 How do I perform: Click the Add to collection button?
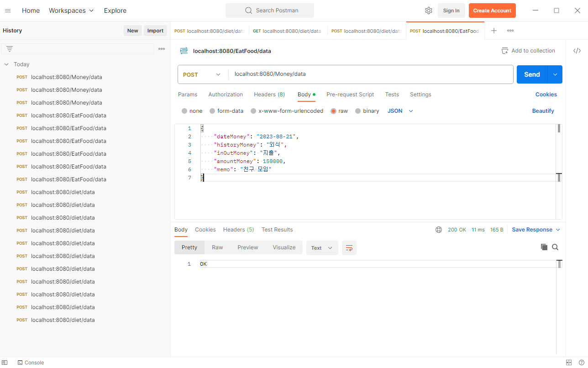528,51
